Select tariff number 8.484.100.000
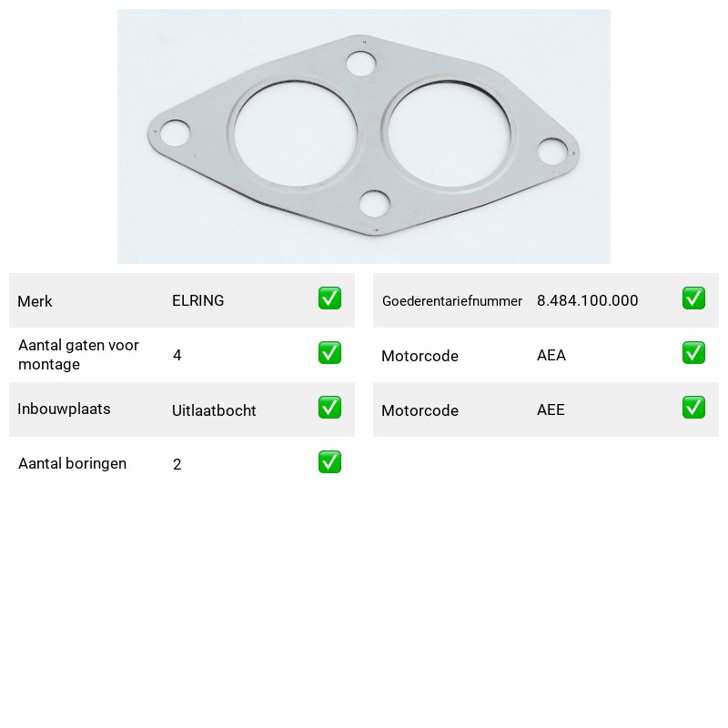 pyautogui.click(x=587, y=300)
